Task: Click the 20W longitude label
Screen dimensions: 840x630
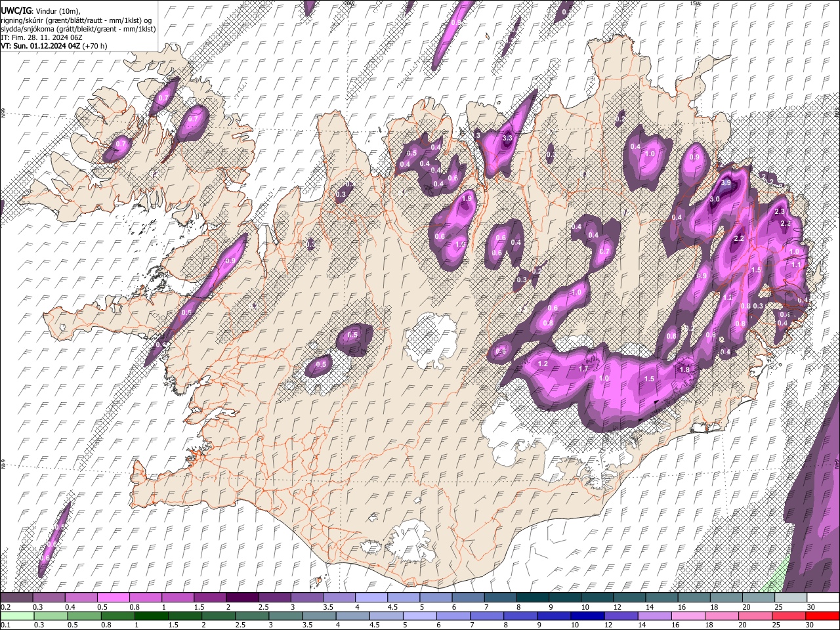Action: pos(349,3)
